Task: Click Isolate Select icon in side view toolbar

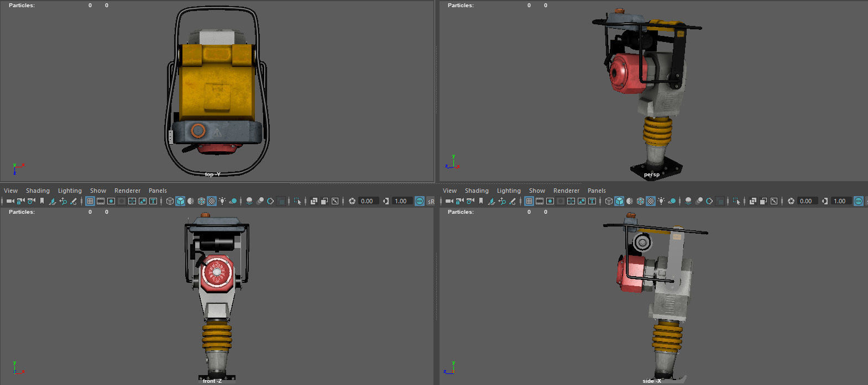Action: pos(736,201)
